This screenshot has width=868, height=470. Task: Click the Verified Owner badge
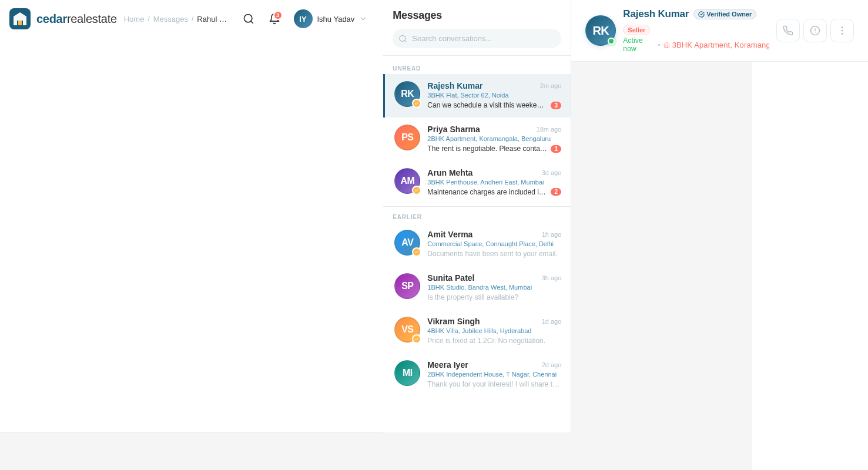[x=725, y=14]
